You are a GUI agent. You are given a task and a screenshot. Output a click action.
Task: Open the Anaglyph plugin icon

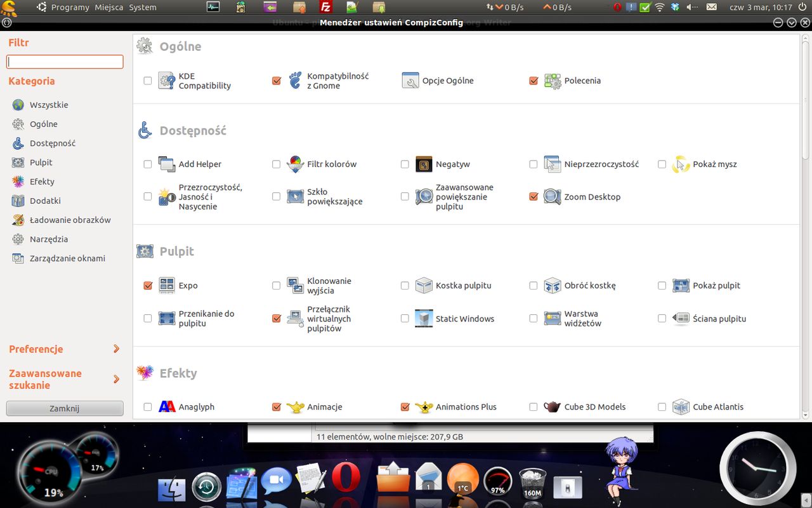pyautogui.click(x=167, y=407)
